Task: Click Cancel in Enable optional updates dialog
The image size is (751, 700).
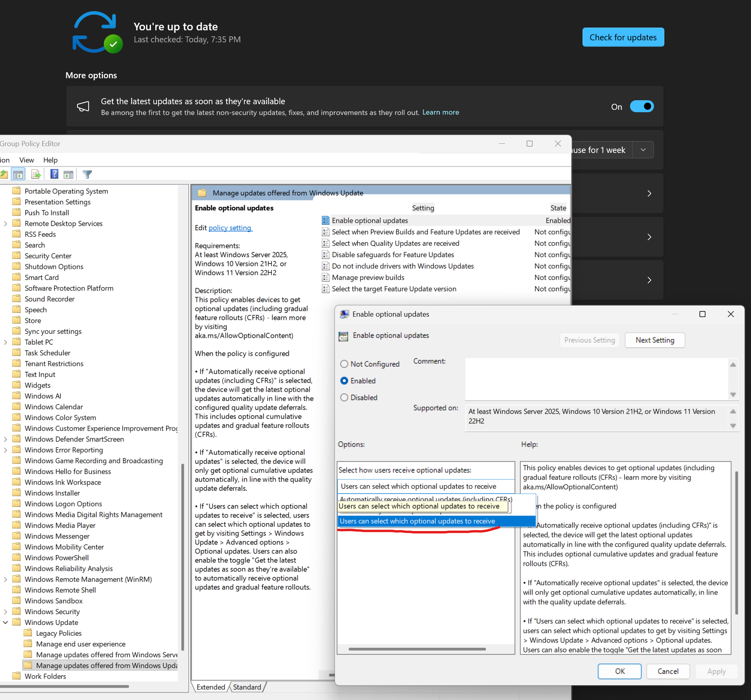Action: (668, 671)
